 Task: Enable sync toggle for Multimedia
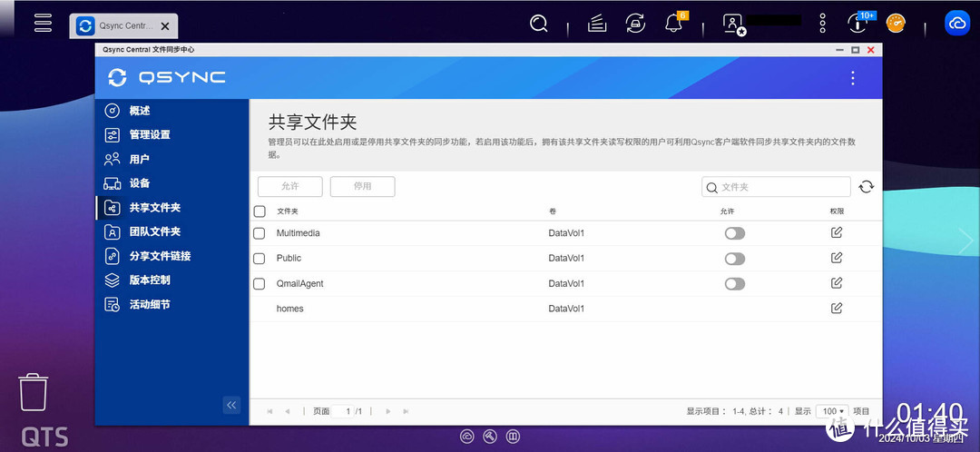tap(734, 233)
